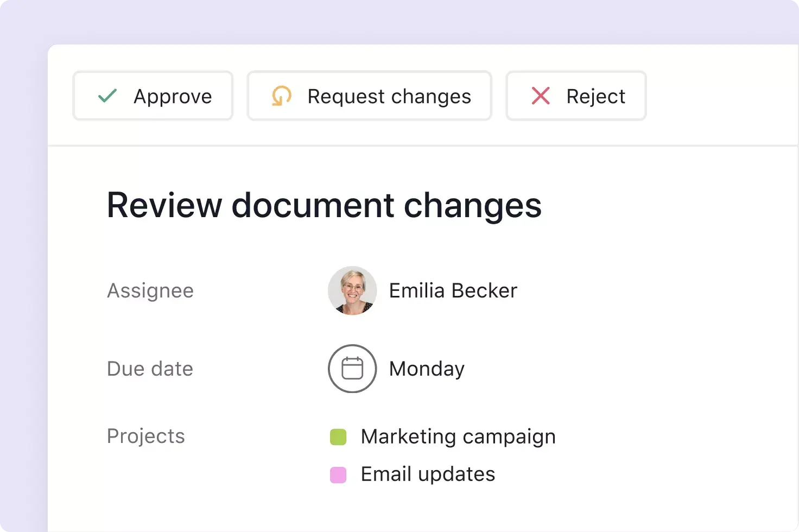Image resolution: width=799 pixels, height=532 pixels.
Task: Click Emilia Becker's profile avatar
Action: pos(352,290)
